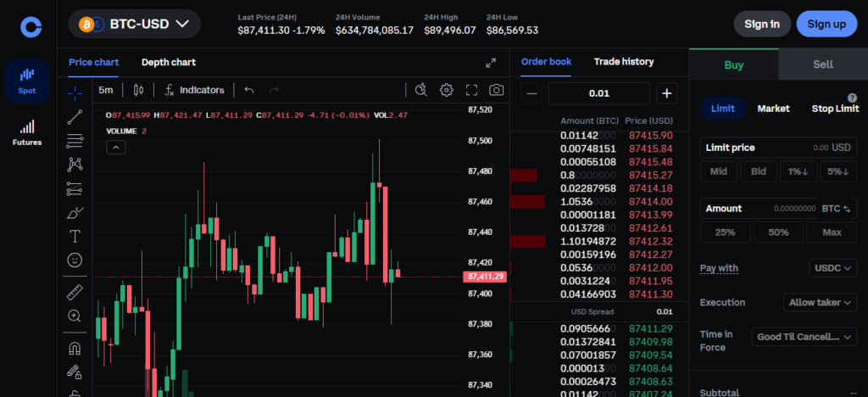Toggle stay in drawing mode pencil-lock
The height and width of the screenshot is (397, 868).
click(75, 372)
